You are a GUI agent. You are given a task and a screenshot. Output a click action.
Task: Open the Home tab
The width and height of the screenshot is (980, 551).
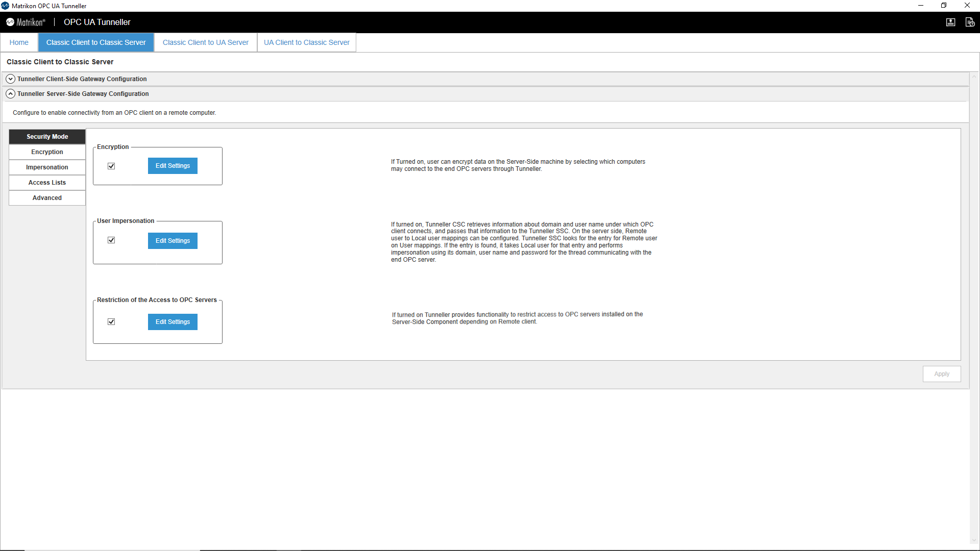tap(19, 42)
